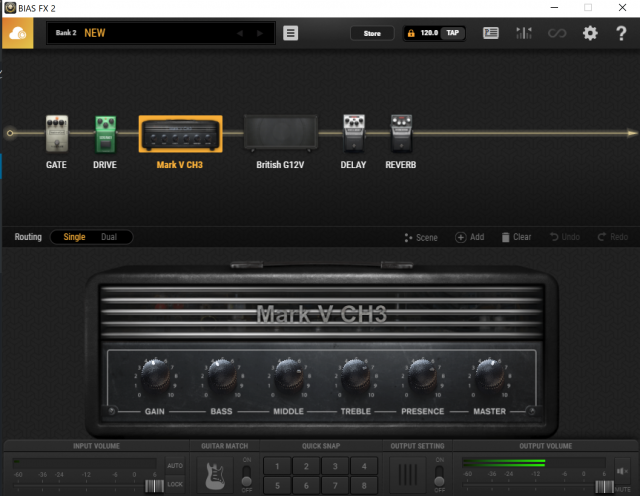Open the Store

372,33
